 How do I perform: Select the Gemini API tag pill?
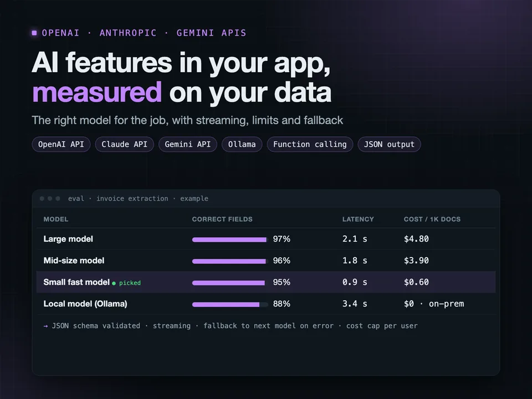coord(188,144)
